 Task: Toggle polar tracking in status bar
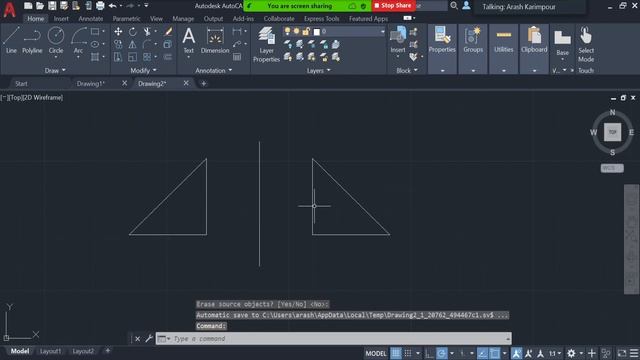[441, 353]
